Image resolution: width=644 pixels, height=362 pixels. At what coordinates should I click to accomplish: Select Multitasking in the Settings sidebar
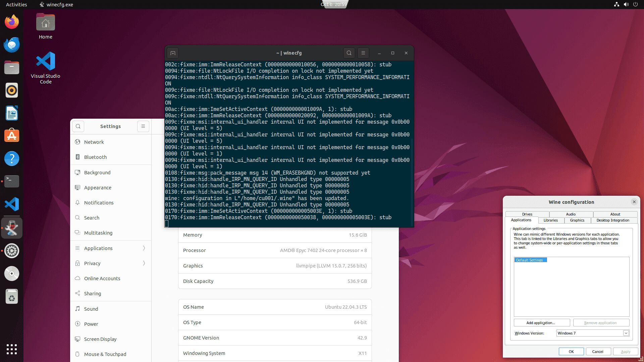[x=111, y=233]
